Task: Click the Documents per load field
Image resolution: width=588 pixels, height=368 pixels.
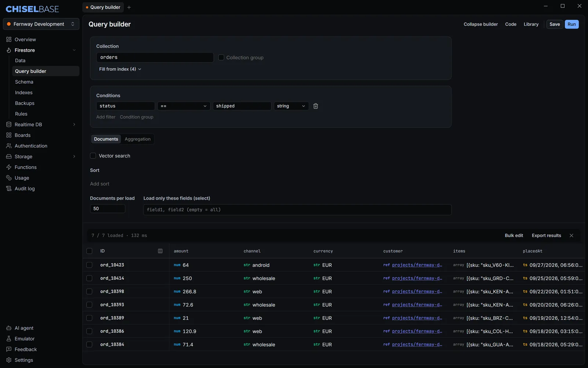Action: [108, 209]
